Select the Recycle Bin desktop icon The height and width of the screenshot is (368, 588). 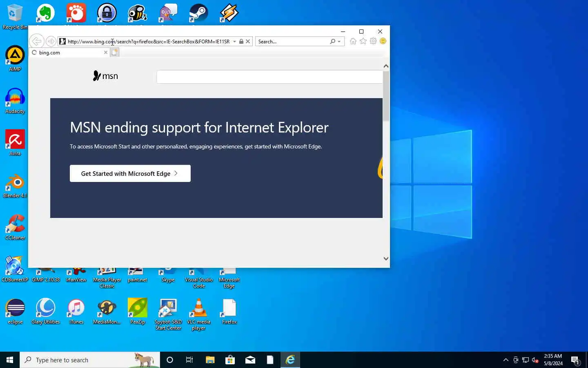coord(15,17)
